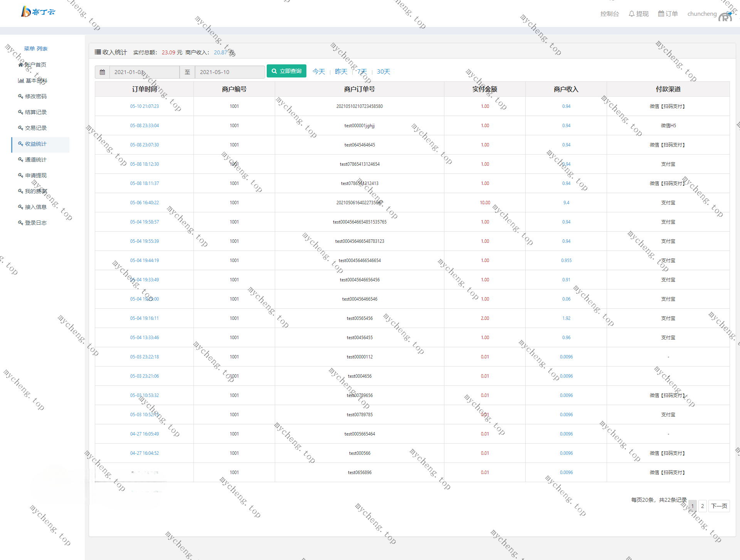740x560 pixels.
Task: Click the end date field 2021-05-10
Action: click(229, 72)
